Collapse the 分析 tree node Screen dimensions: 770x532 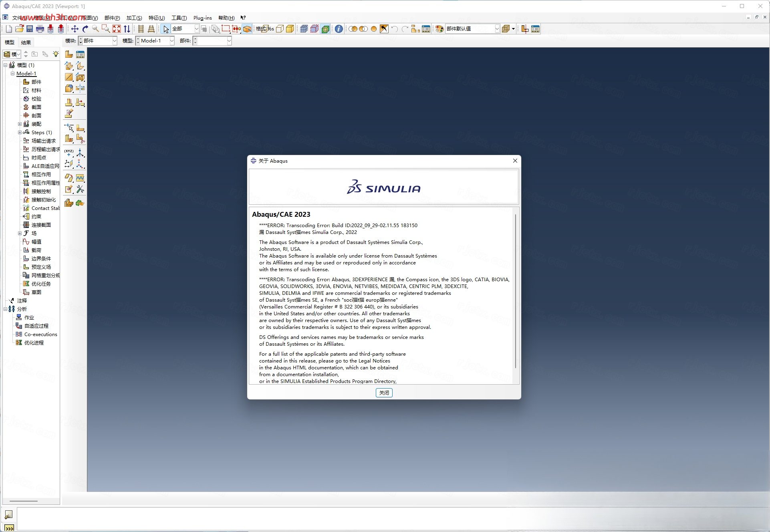[x=5, y=309]
